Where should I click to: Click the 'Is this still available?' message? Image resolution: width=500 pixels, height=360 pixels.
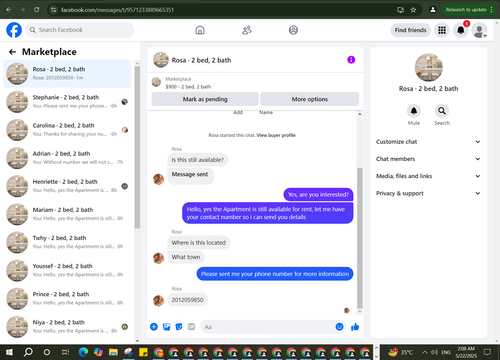[198, 160]
